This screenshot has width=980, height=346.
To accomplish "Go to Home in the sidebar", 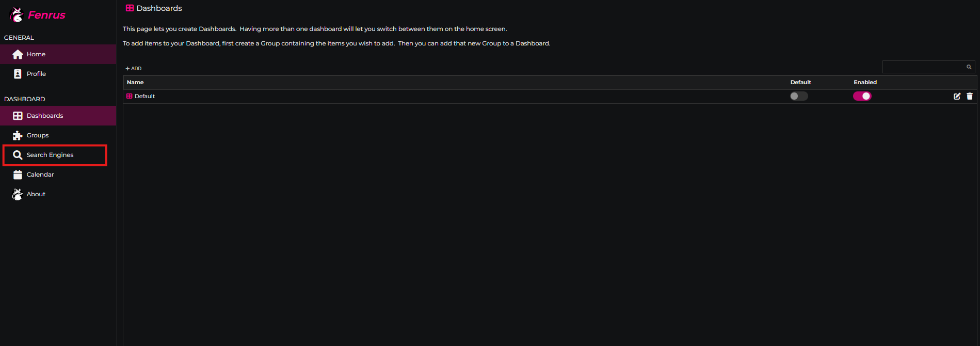I will (36, 54).
